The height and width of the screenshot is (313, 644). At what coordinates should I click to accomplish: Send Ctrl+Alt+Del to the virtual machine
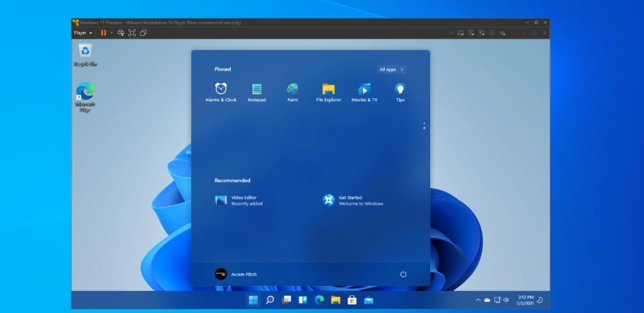click(x=121, y=33)
